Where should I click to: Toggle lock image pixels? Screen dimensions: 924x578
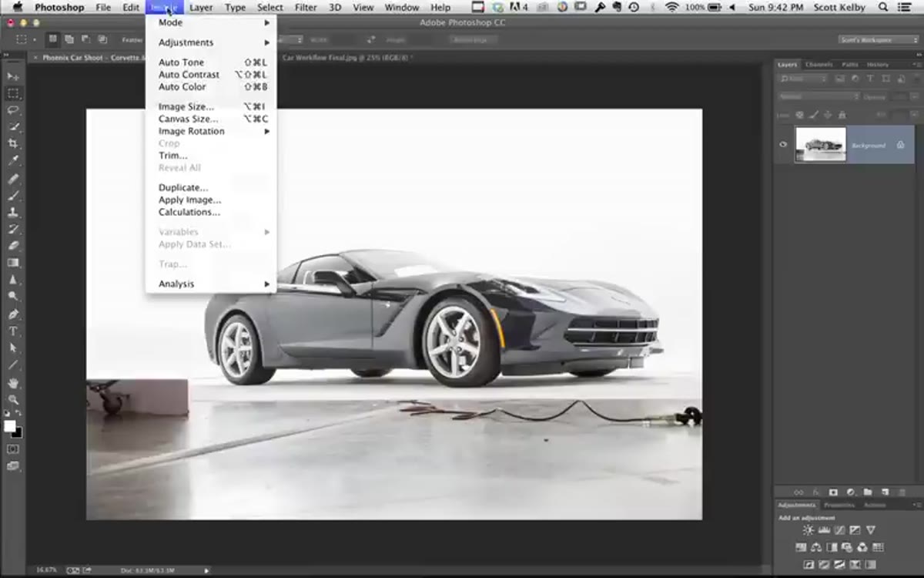click(x=813, y=115)
